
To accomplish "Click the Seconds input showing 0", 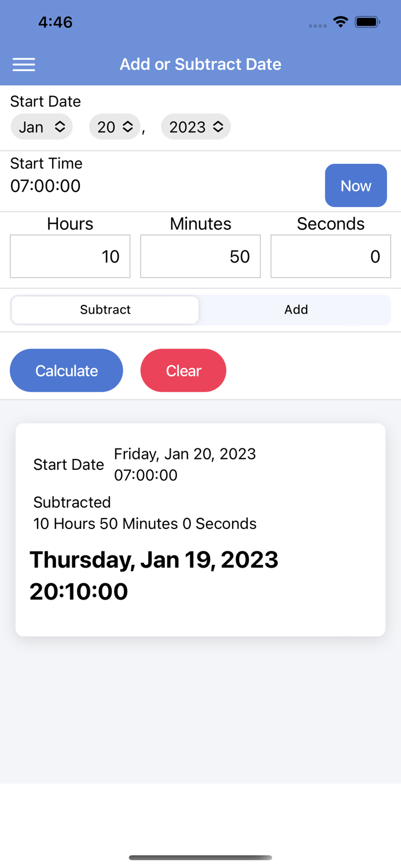I will click(330, 256).
